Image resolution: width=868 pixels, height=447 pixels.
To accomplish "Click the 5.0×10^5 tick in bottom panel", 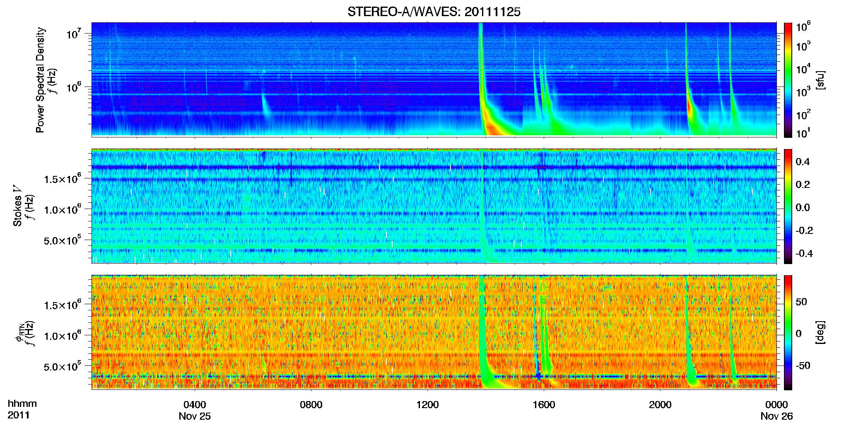I will [x=63, y=367].
